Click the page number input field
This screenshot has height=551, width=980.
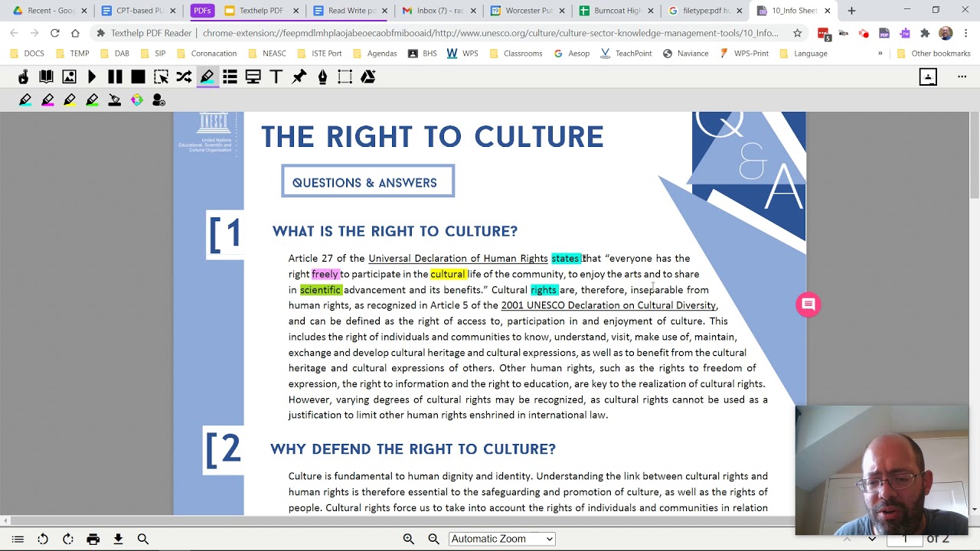(904, 539)
